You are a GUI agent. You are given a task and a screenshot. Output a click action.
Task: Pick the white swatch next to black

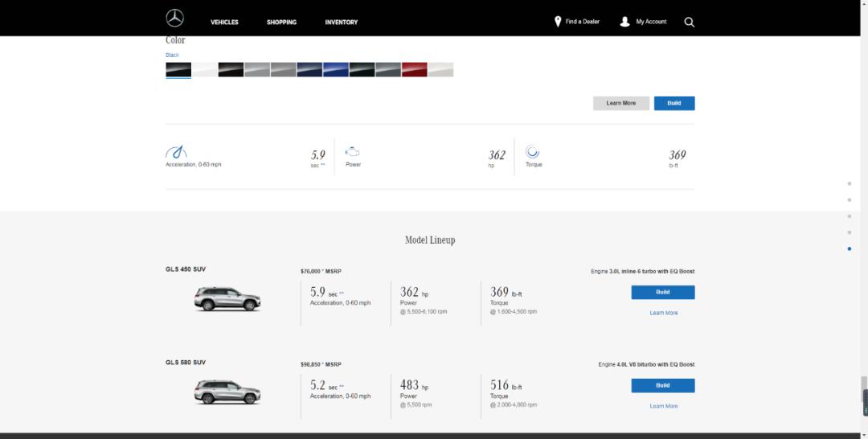pos(204,70)
